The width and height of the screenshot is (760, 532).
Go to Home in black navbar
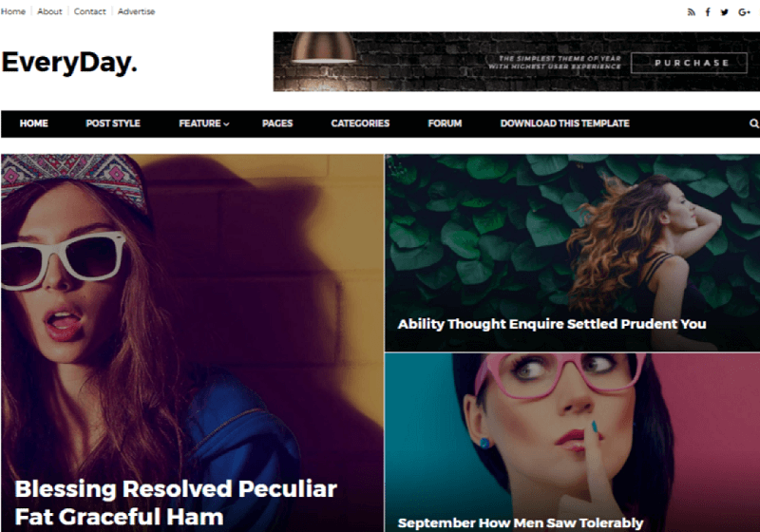33,123
